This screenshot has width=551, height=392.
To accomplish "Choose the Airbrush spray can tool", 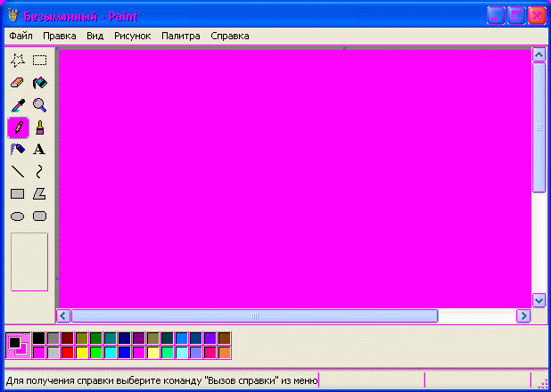I will pyautogui.click(x=18, y=150).
